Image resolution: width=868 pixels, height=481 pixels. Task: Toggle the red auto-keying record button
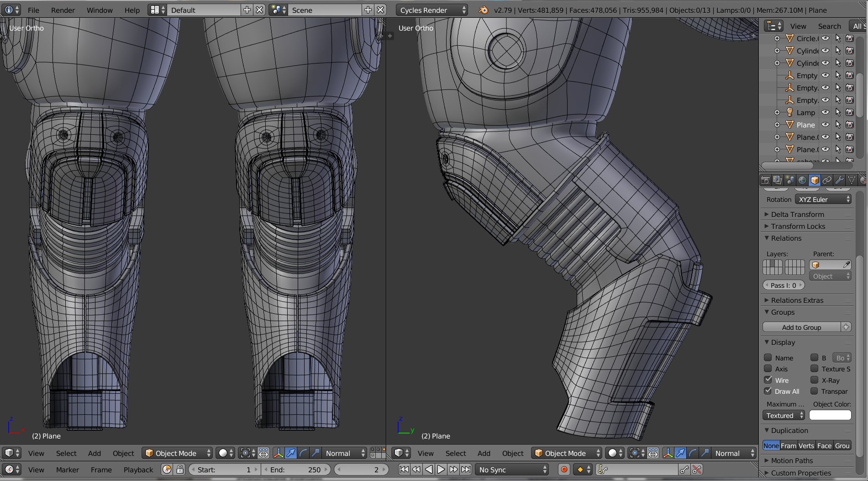564,470
